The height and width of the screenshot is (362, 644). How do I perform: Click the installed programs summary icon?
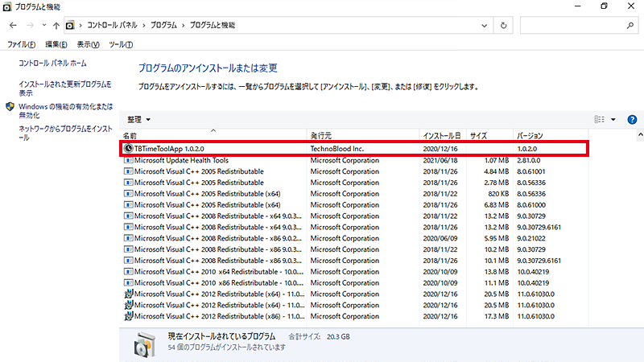pyautogui.click(x=145, y=344)
